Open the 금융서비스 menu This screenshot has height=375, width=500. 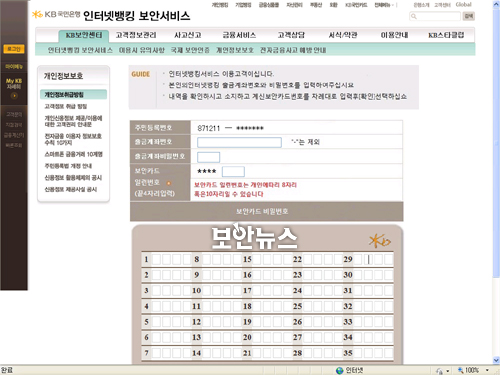point(239,35)
